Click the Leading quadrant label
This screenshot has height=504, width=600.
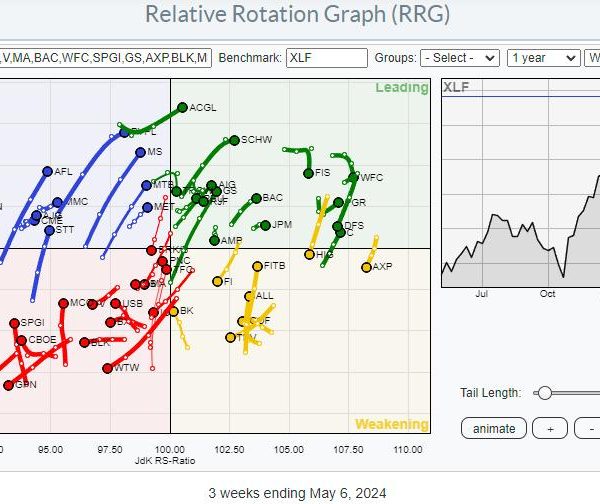point(401,88)
